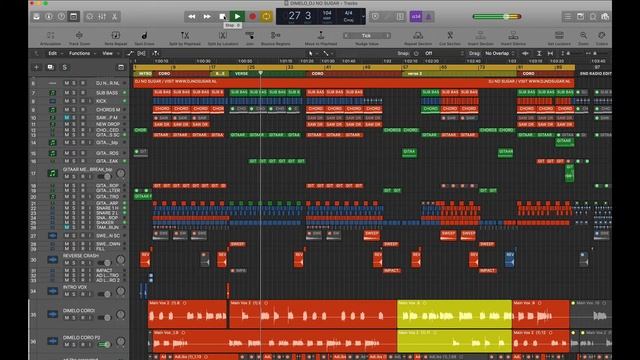
Task: Toggle Quick Help button
Action: (61, 16)
